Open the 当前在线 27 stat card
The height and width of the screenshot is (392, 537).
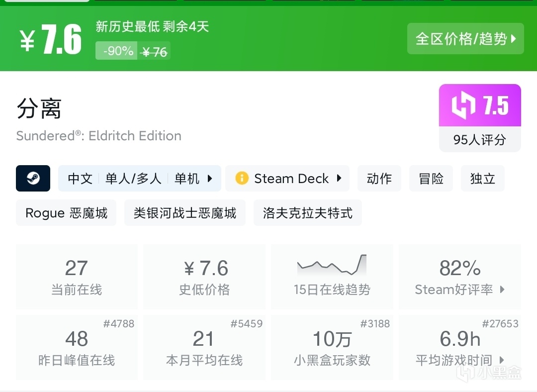[x=77, y=277]
